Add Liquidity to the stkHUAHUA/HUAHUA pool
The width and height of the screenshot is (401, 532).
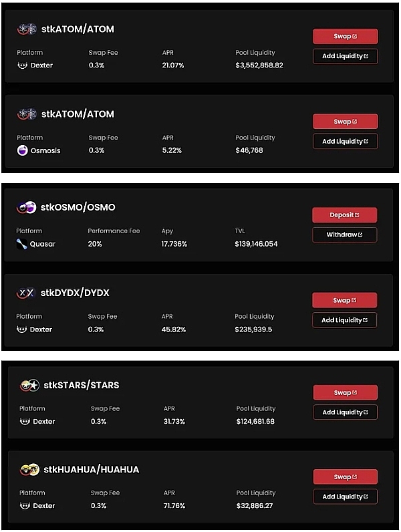(x=345, y=497)
